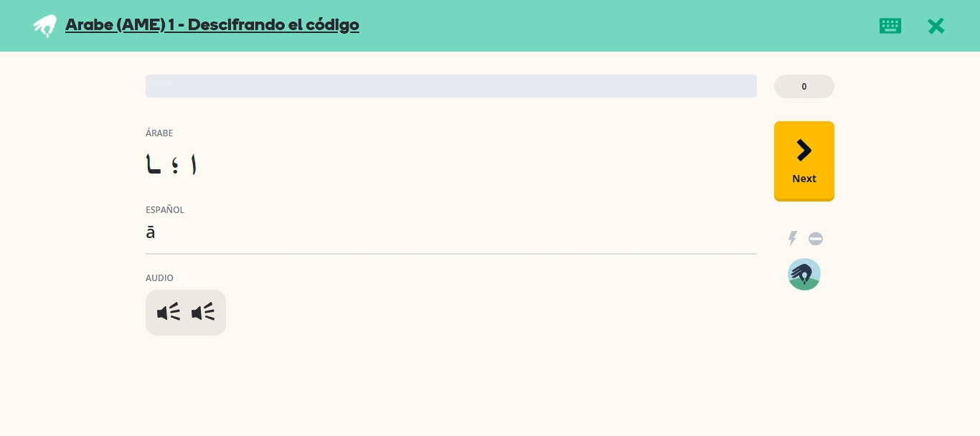Click the Spanish transliteration ā

(x=151, y=232)
